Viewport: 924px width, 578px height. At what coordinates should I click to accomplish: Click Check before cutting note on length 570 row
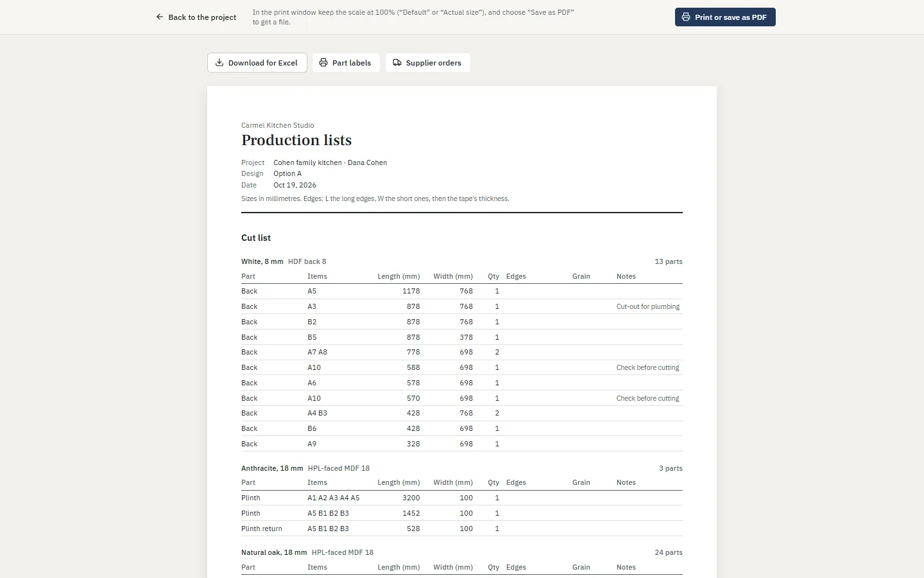click(x=648, y=398)
